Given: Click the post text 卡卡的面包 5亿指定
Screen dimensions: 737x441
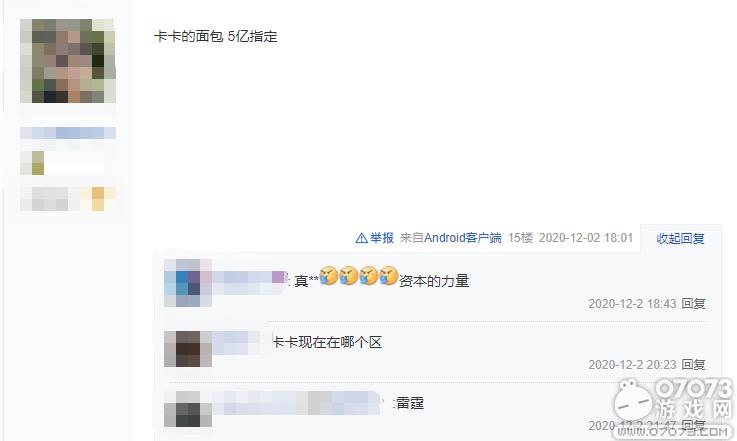Looking at the screenshot, I should (x=215, y=36).
